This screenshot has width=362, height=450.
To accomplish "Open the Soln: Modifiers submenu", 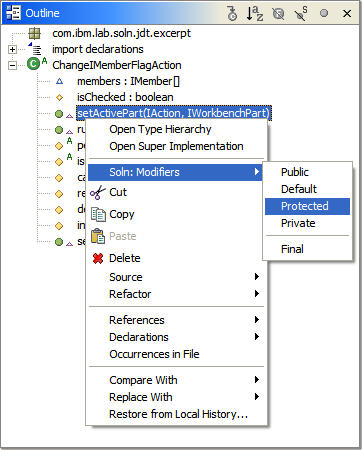I will [x=175, y=172].
